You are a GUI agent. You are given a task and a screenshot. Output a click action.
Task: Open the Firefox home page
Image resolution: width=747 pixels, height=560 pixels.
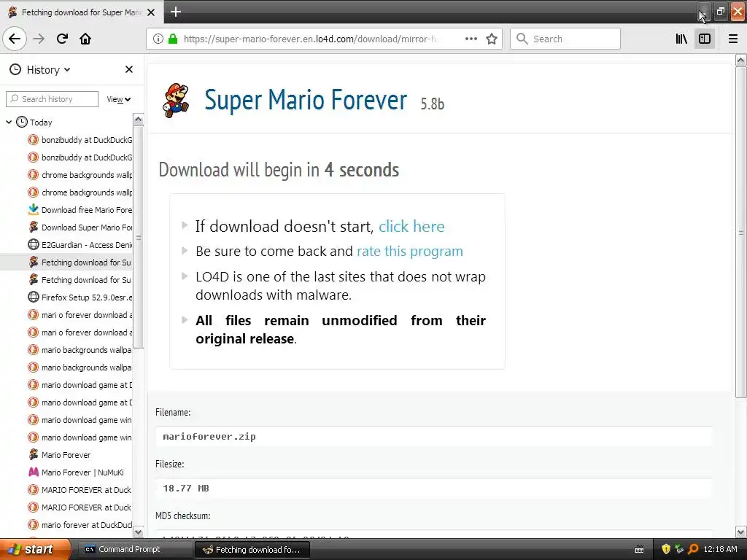pyautogui.click(x=85, y=39)
